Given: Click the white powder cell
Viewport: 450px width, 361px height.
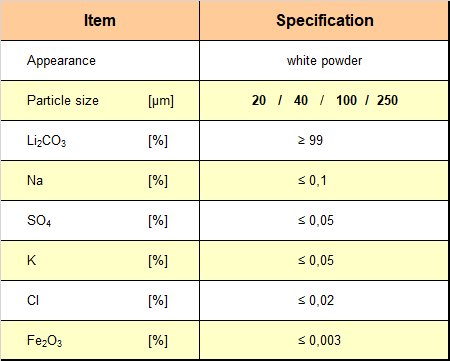Looking at the screenshot, I should tap(324, 61).
